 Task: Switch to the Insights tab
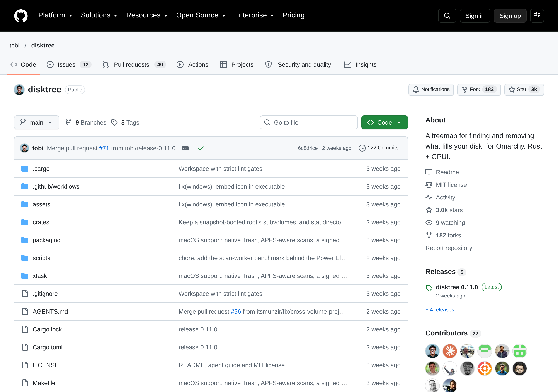(x=360, y=65)
